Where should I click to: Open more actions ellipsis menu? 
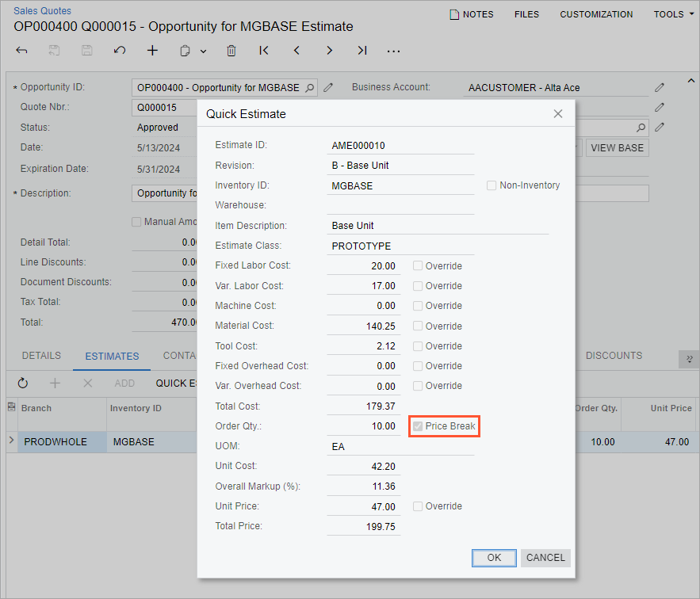(393, 51)
